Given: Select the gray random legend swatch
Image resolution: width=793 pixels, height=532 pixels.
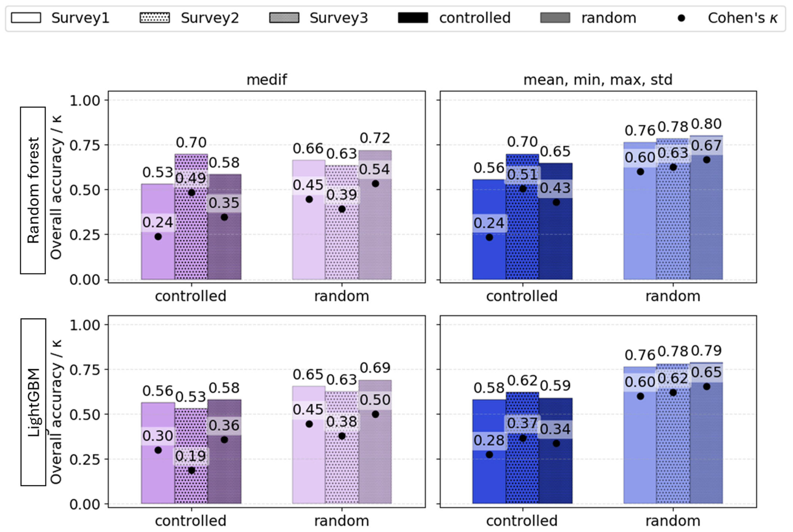Looking at the screenshot, I should 555,18.
